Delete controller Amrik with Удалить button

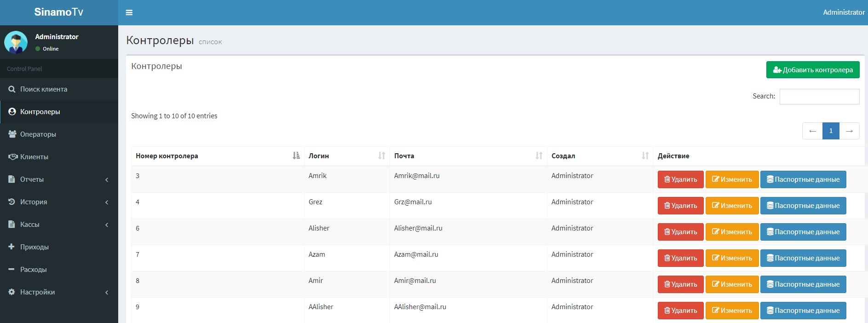(x=680, y=179)
